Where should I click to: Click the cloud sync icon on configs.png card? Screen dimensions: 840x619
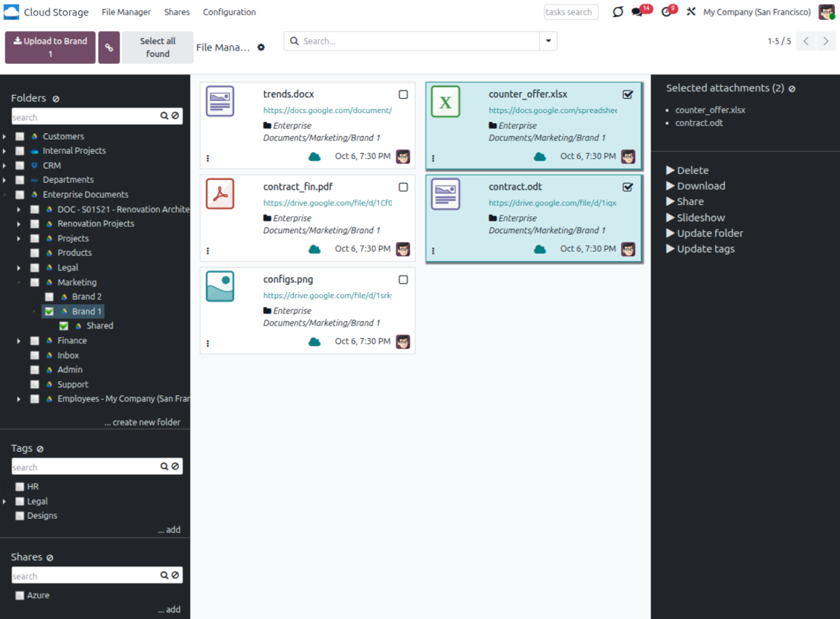pyautogui.click(x=314, y=342)
